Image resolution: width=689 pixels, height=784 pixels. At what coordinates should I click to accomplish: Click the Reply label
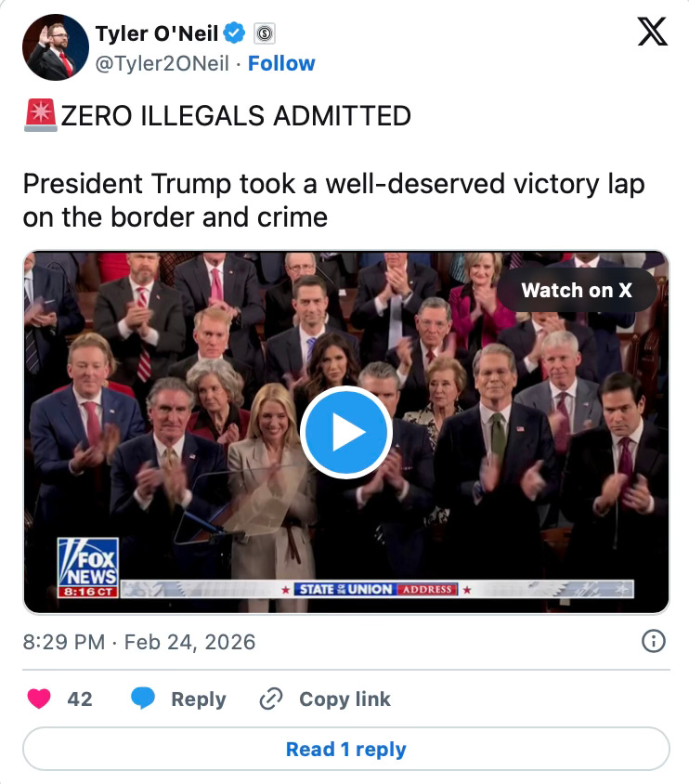[x=199, y=699]
